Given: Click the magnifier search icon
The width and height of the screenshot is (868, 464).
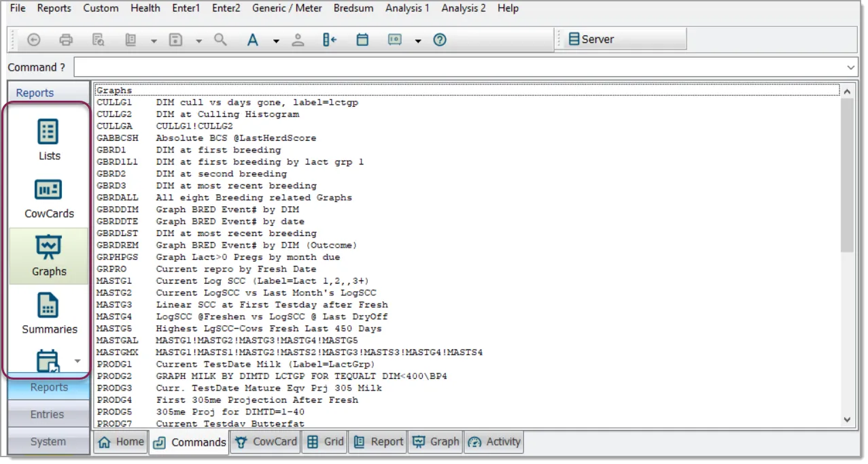Looking at the screenshot, I should tap(220, 40).
